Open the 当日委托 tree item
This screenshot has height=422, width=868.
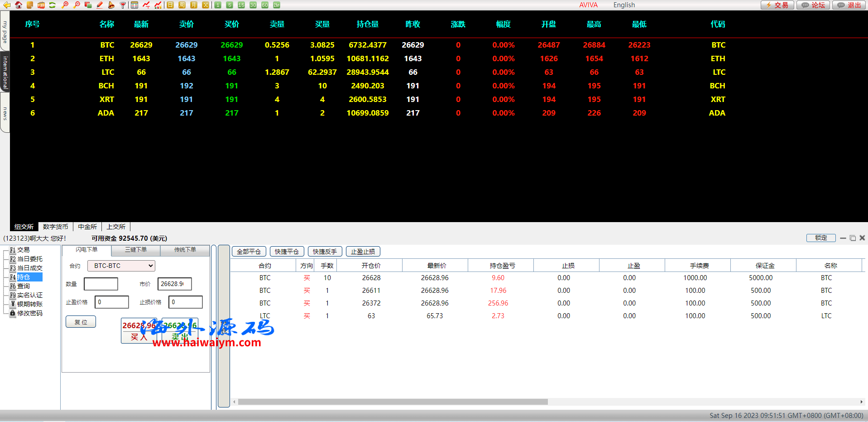pyautogui.click(x=30, y=259)
